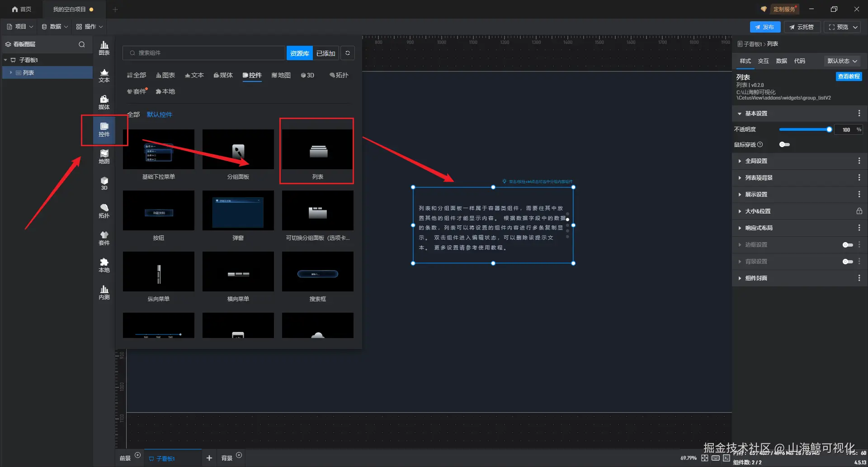Image resolution: width=868 pixels, height=467 pixels.
Task: Open the 内测 beta sidebar category
Action: 104,293
